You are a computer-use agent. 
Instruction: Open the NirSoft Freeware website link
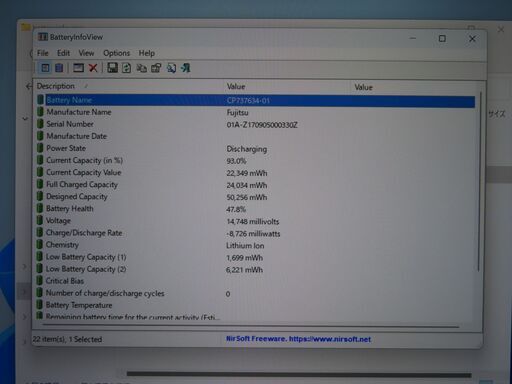pyautogui.click(x=298, y=339)
